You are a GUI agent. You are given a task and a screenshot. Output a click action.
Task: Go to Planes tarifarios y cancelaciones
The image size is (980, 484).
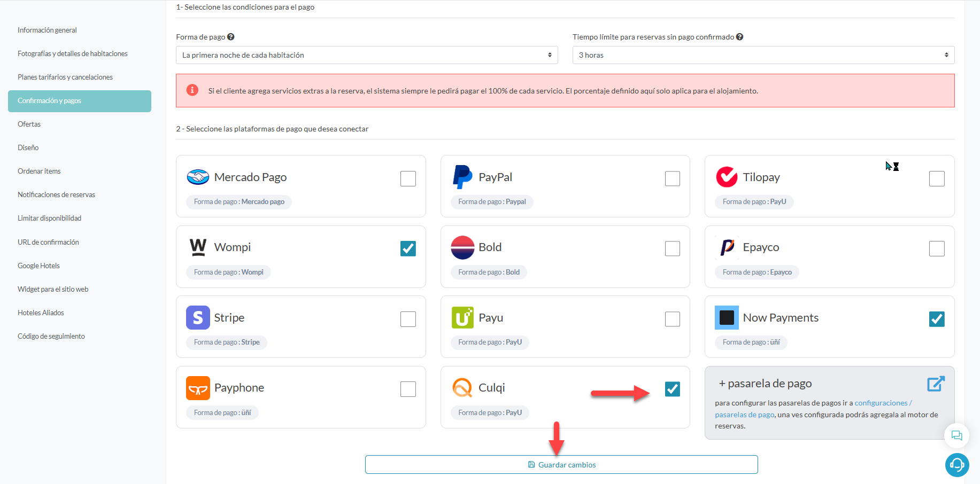65,77
